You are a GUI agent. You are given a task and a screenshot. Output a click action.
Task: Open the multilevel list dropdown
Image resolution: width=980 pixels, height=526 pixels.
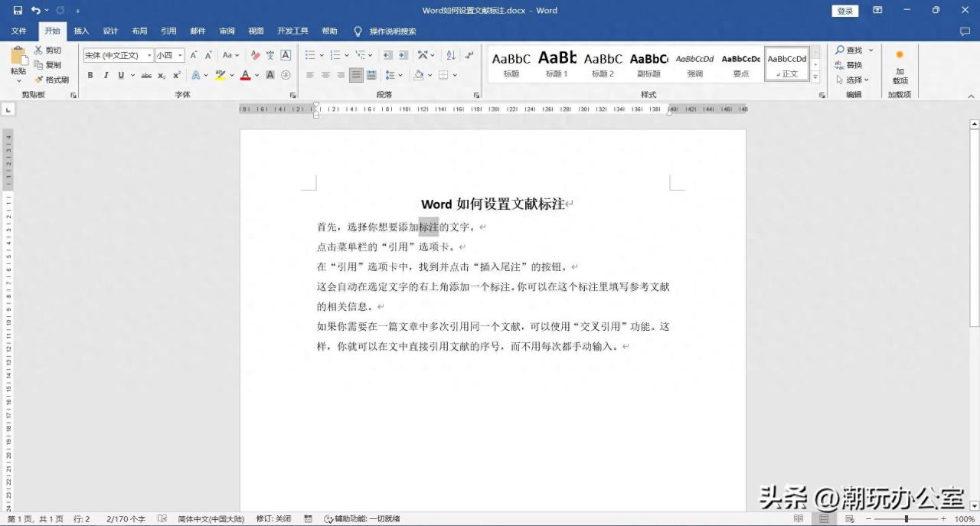coord(371,55)
